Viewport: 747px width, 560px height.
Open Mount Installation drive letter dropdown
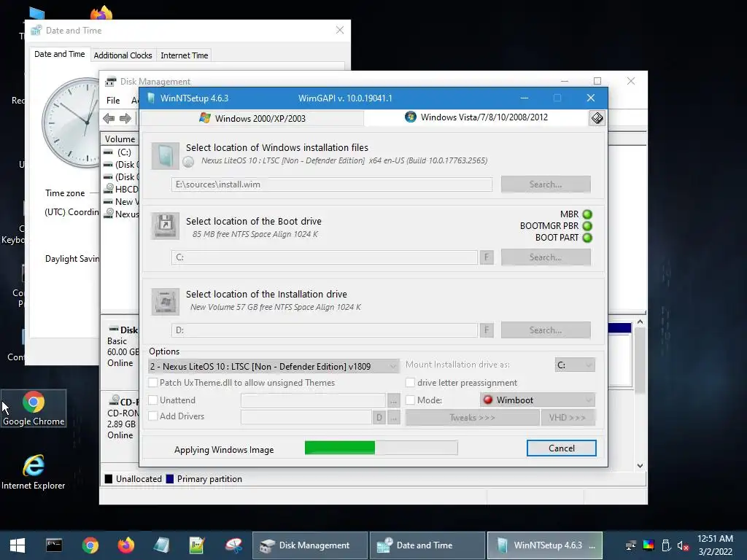(x=575, y=365)
